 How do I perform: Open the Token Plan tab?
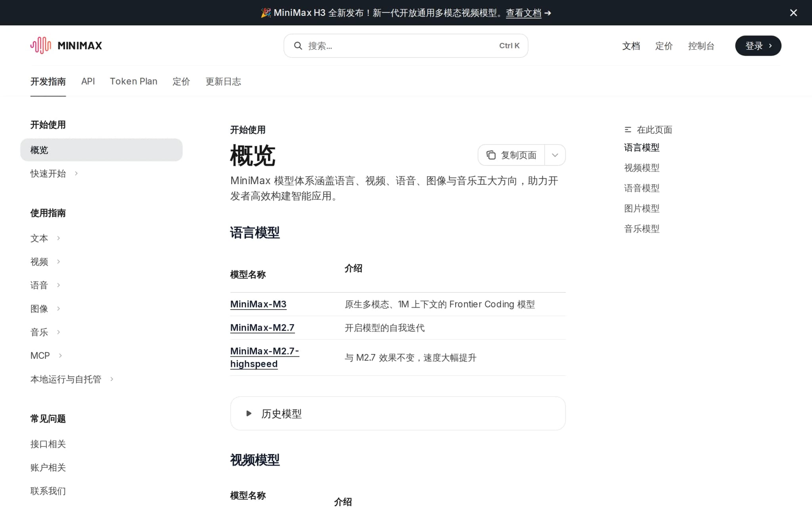134,81
